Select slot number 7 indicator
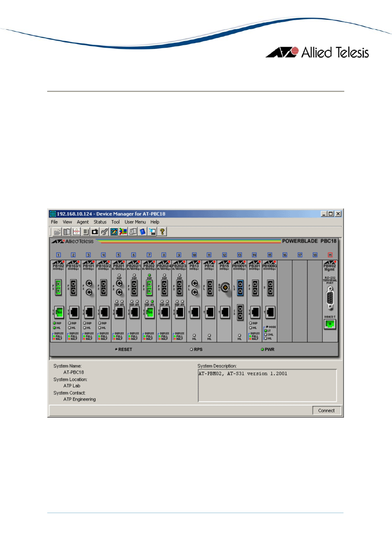 pos(149,255)
